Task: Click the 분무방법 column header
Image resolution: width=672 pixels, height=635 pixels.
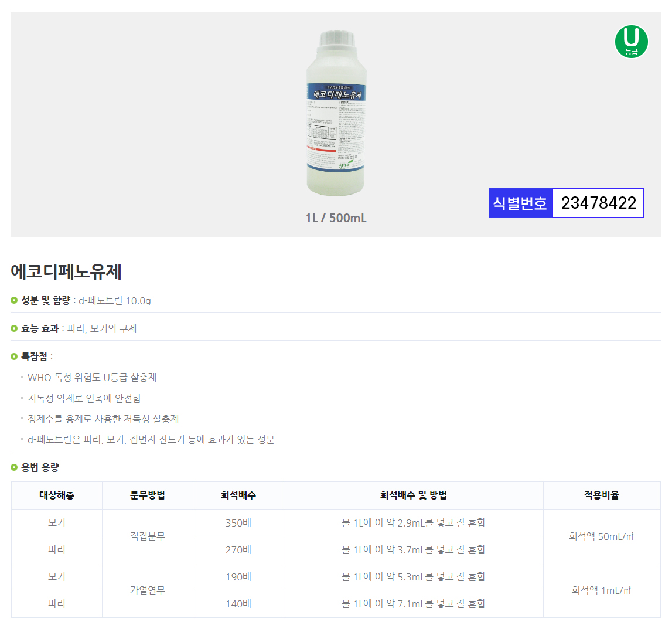Action: pos(148,495)
